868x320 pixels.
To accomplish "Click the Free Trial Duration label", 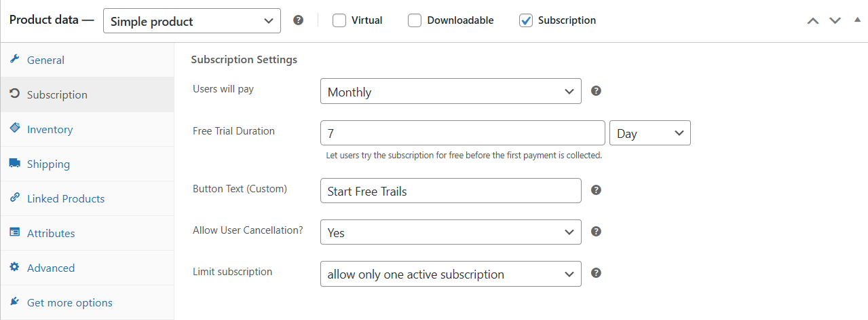I will (x=233, y=131).
